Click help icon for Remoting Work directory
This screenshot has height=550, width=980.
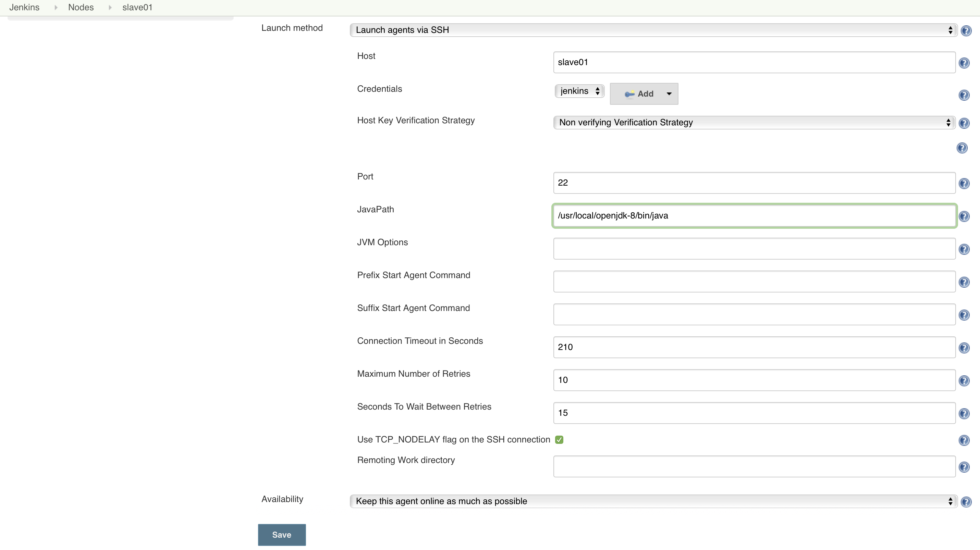point(964,467)
